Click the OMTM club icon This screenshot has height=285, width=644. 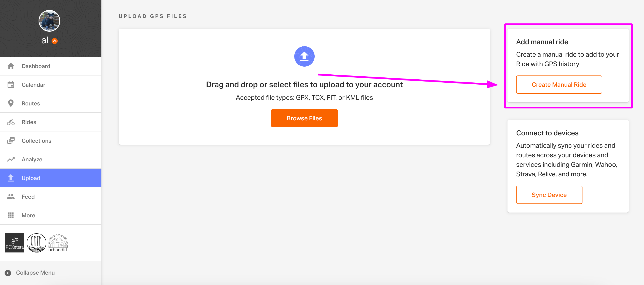pyautogui.click(x=37, y=243)
